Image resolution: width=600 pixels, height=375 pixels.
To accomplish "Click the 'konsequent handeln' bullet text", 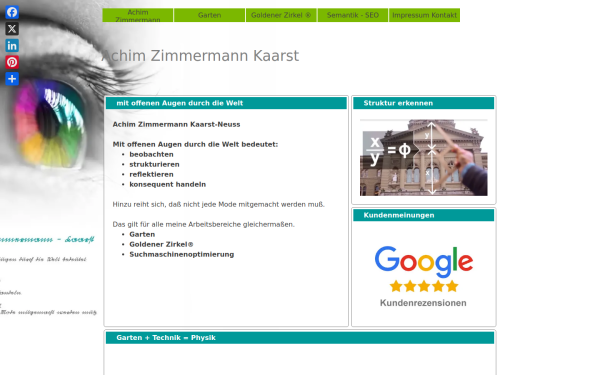I will point(168,184).
